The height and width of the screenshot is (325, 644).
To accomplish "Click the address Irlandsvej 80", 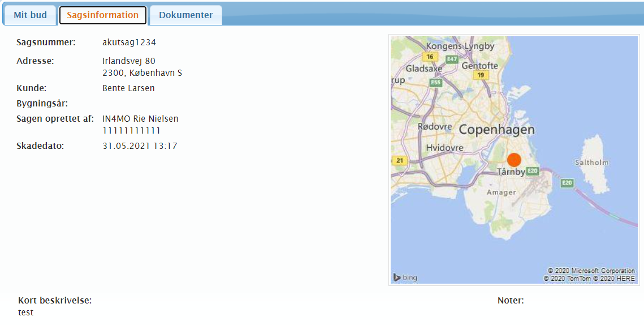I will point(129,61).
